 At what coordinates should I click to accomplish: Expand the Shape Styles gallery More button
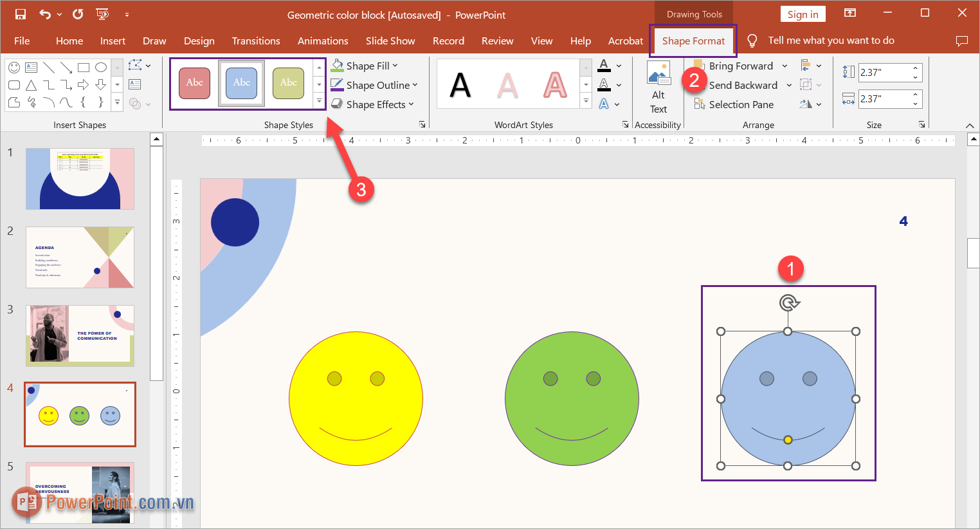click(x=319, y=101)
